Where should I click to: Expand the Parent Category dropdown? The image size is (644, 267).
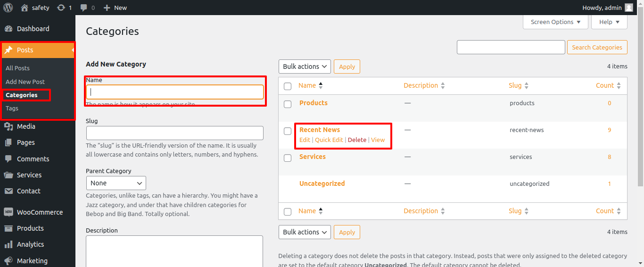point(116,183)
